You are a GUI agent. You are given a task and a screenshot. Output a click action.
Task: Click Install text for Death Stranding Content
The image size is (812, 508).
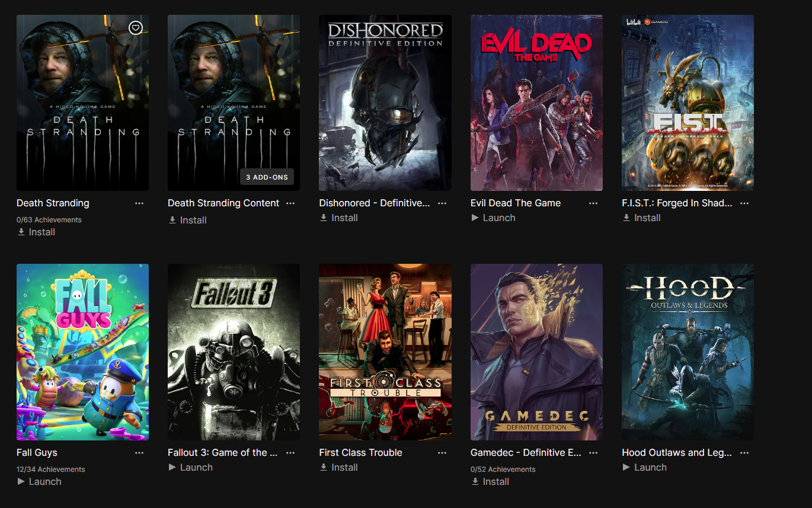click(193, 221)
